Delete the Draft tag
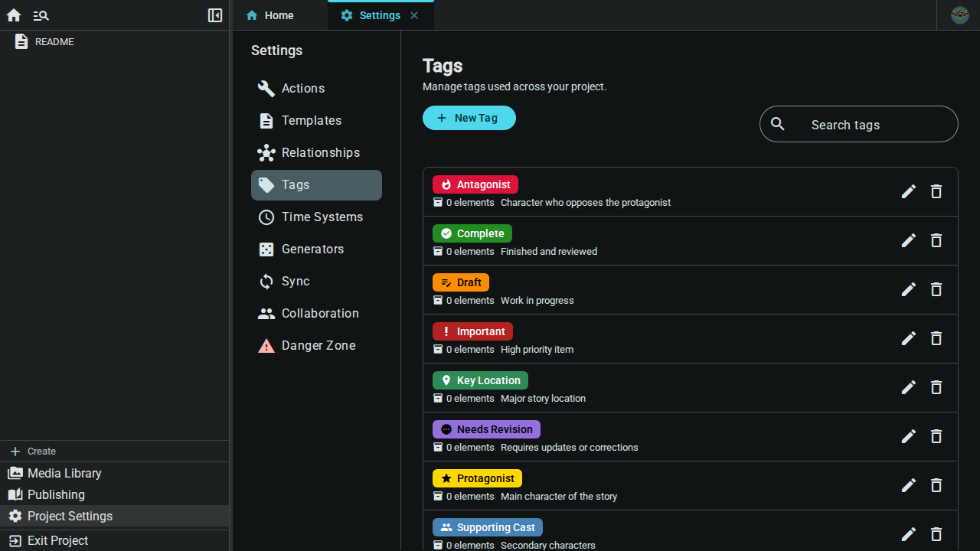980x551 pixels. pyautogui.click(x=936, y=289)
